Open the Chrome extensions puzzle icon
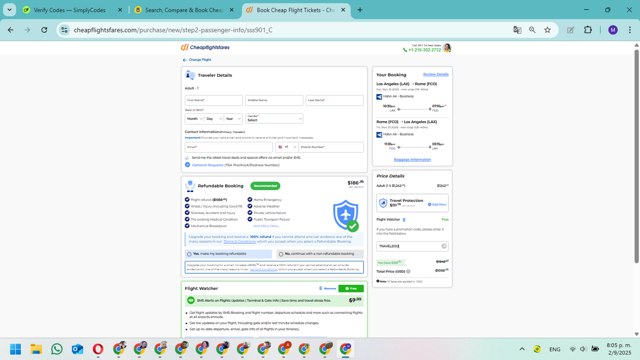The width and height of the screenshot is (640, 360). tap(588, 30)
